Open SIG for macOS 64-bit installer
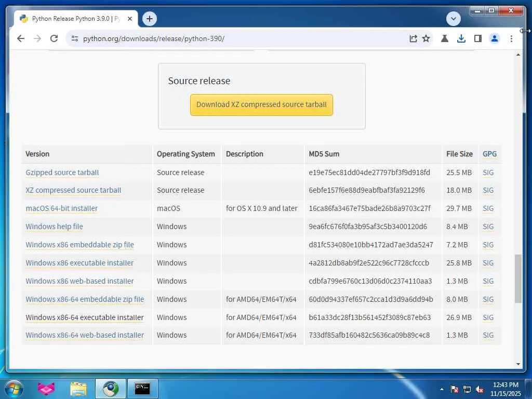532x399 pixels. click(488, 208)
